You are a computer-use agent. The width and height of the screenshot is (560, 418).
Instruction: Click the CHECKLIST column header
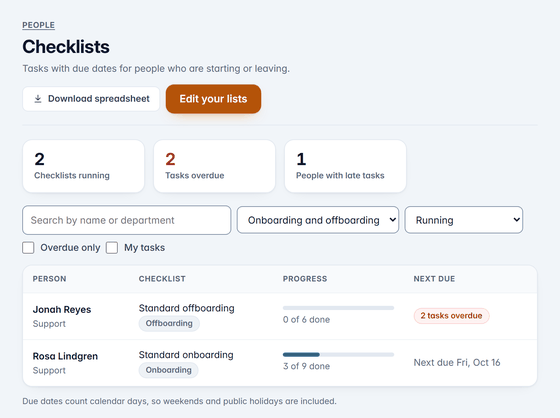pyautogui.click(x=162, y=279)
